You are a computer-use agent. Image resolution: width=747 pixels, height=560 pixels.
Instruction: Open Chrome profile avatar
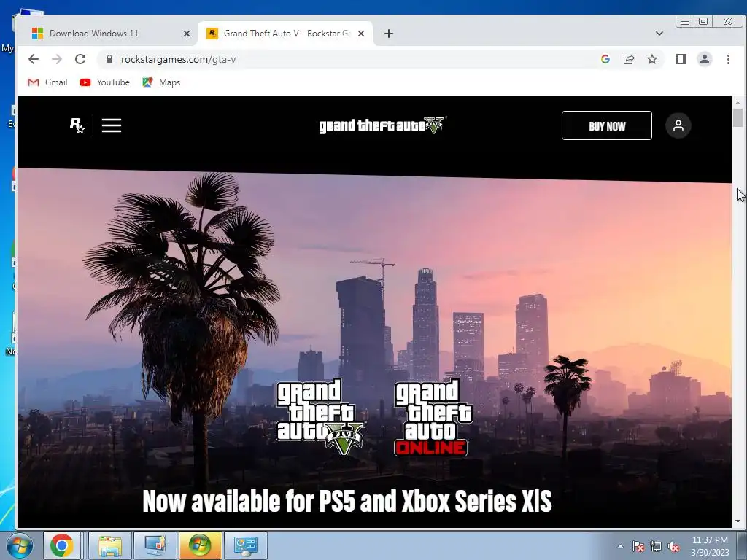tap(705, 59)
